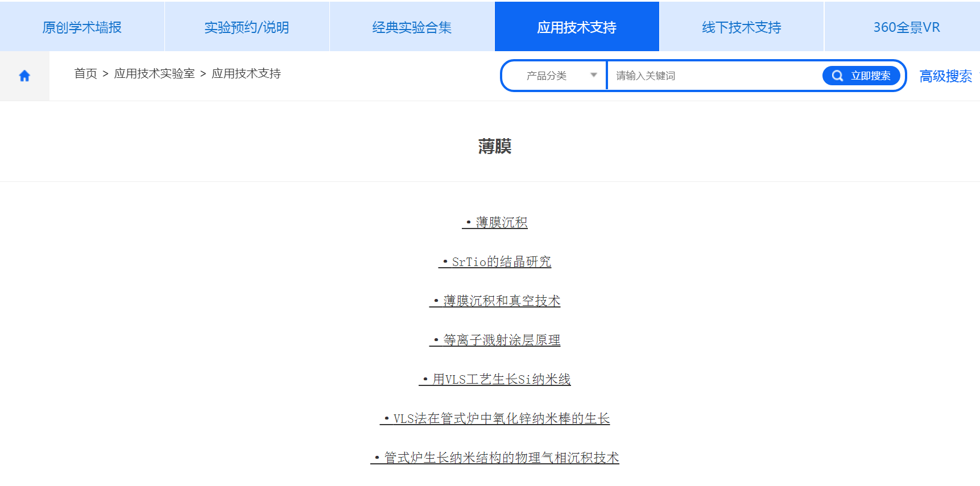The image size is (980, 486).
Task: Open 线下技术支持 tab
Action: pyautogui.click(x=742, y=27)
